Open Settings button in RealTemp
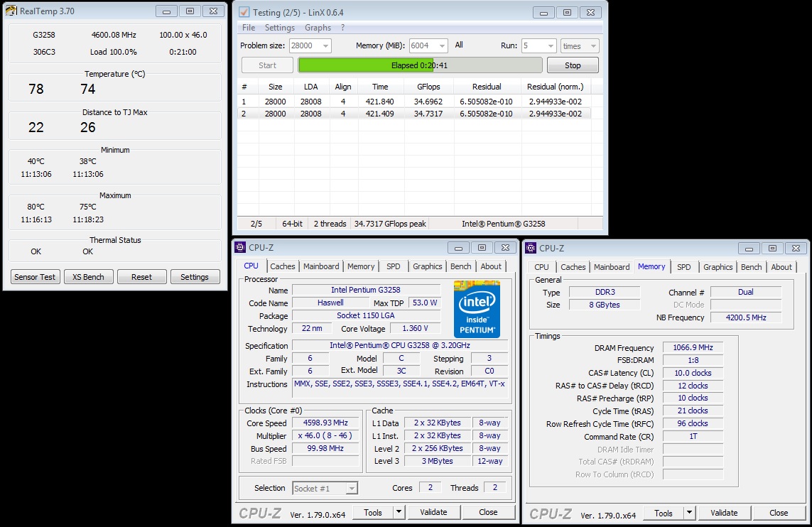 tap(195, 277)
